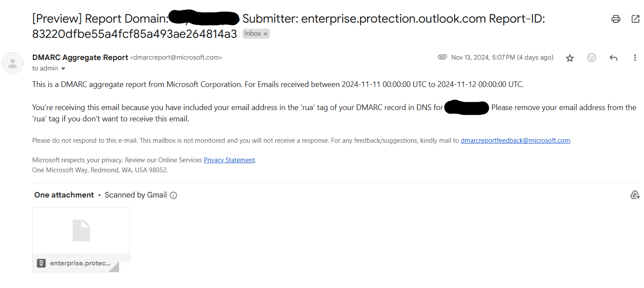Click the paperclip attachment indicator icon

[x=442, y=57]
